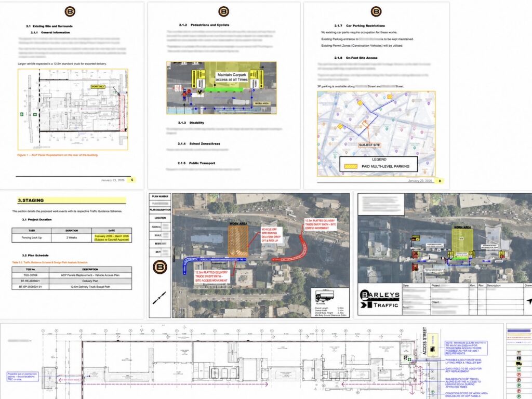Viewport: 532px width, 399px height.
Task: Click truck icon in floor plan legend column
Action: tap(519, 364)
